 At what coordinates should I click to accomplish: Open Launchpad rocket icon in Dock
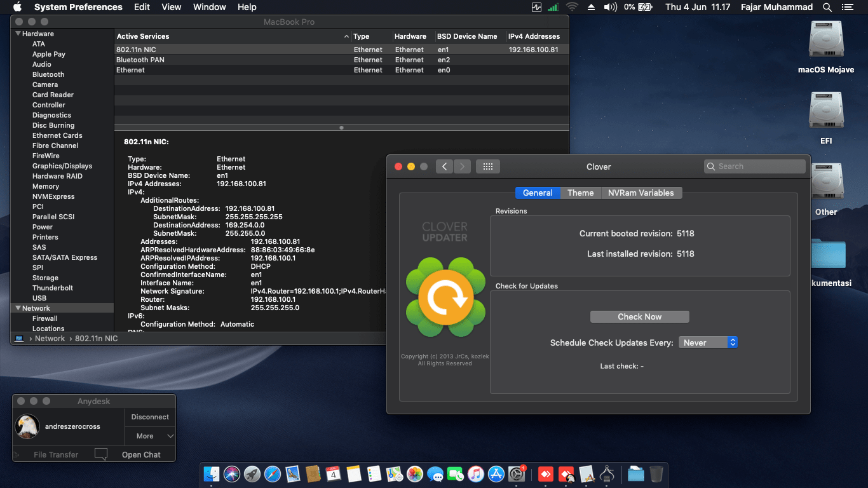(252, 474)
